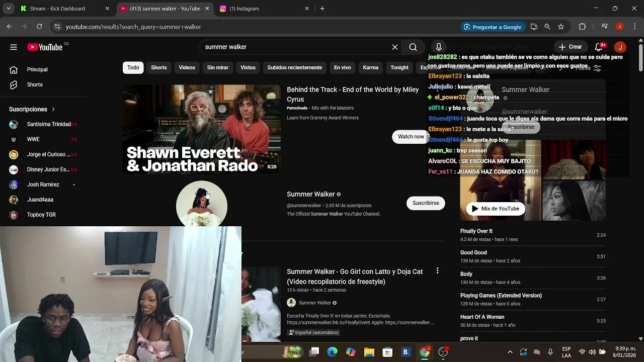The width and height of the screenshot is (644, 362).
Task: Open the Chrome zoom magnifier icon
Action: [x=547, y=27]
